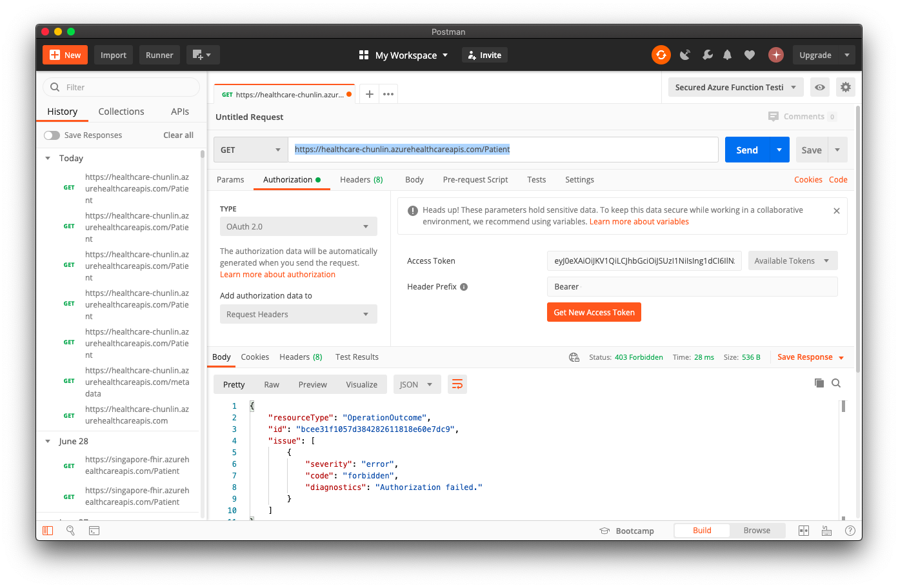Toggle sidebar visibility icon in status bar
Screen dimensions: 898x588
48,531
